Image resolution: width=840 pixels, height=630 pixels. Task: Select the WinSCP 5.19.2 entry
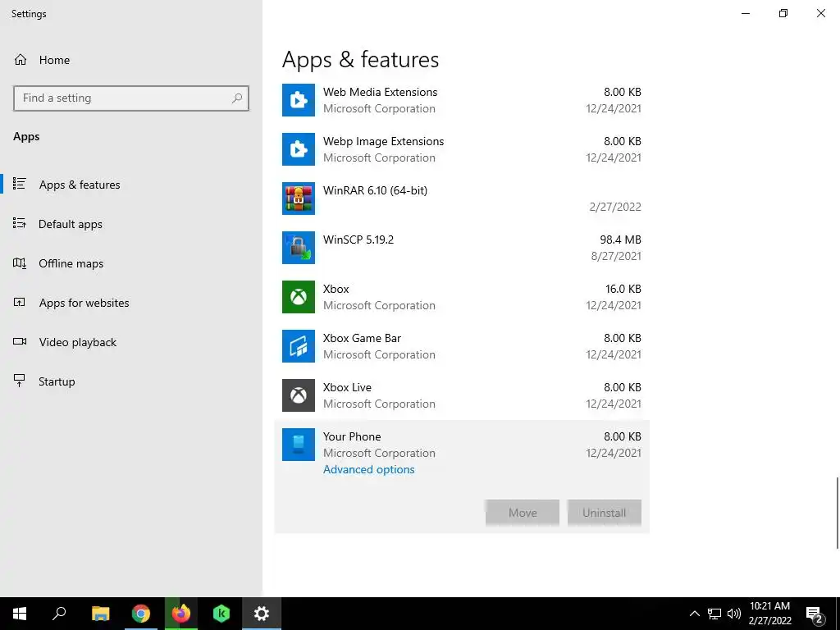[x=462, y=248]
